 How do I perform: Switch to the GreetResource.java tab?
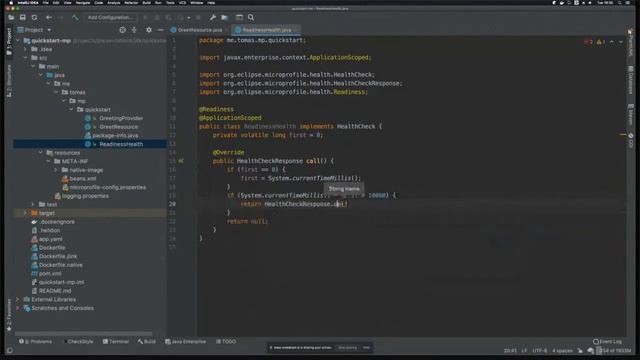[197, 30]
